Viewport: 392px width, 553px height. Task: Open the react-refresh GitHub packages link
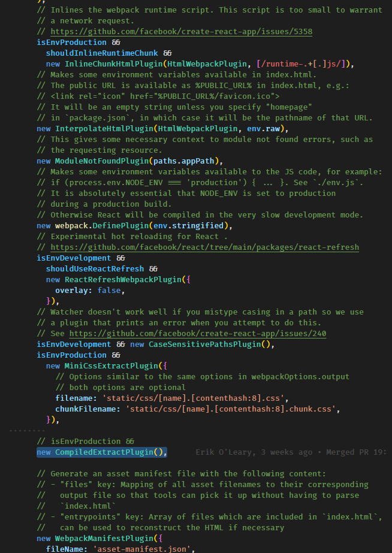(204, 247)
